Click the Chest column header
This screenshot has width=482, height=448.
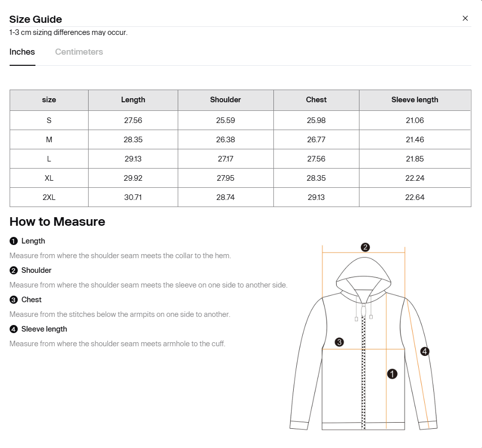316,100
